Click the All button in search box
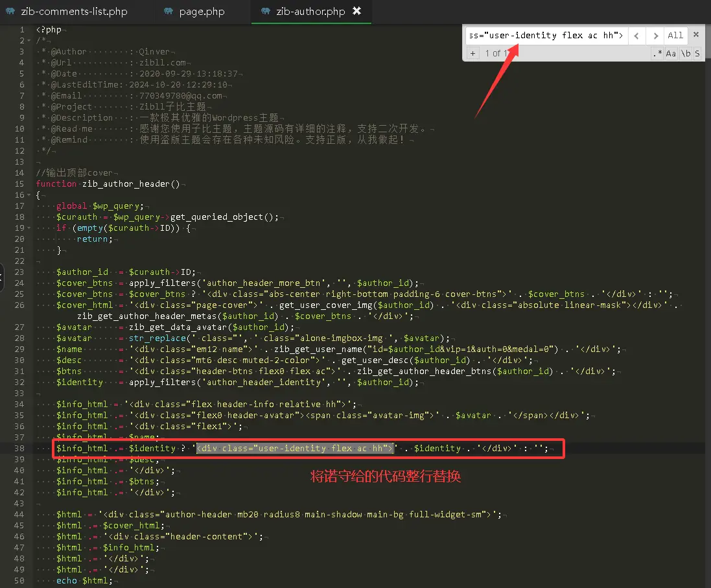 pos(675,36)
